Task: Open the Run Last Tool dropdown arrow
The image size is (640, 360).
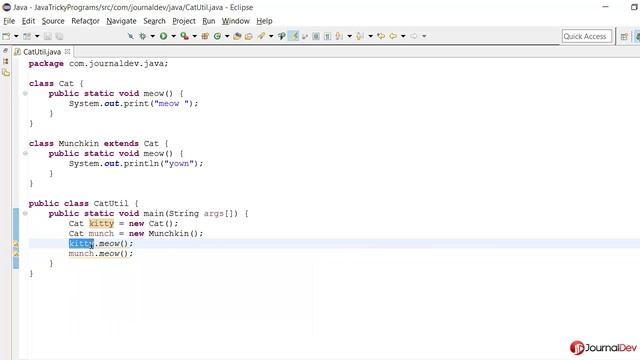Action: [x=195, y=36]
